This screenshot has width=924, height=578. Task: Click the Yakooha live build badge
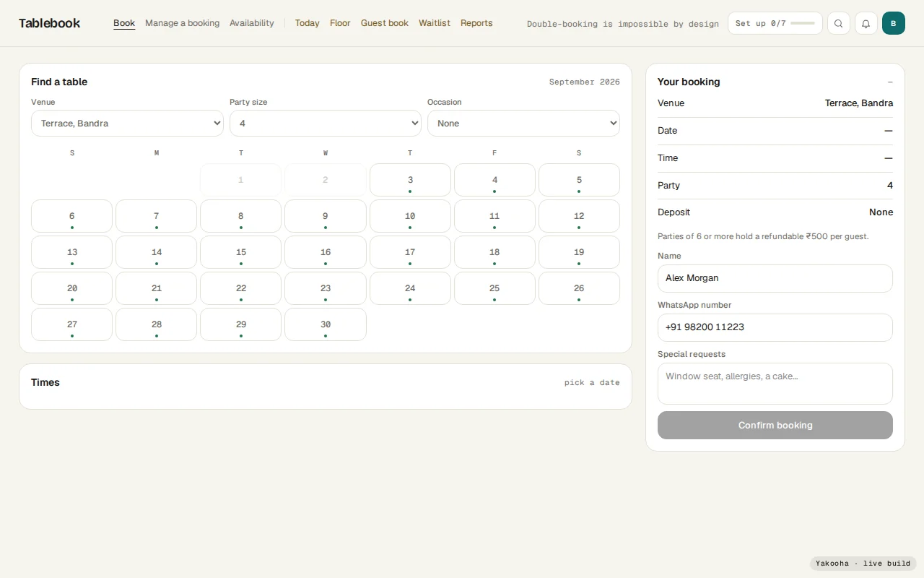click(x=863, y=564)
